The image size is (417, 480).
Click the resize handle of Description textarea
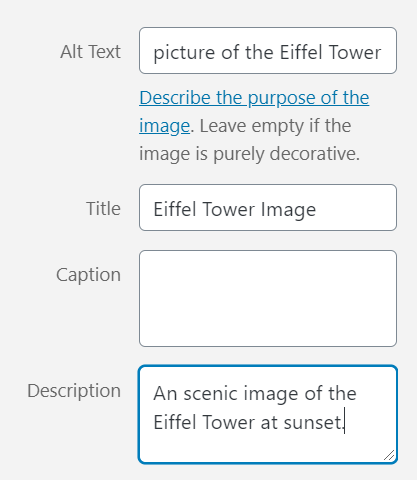point(389,455)
